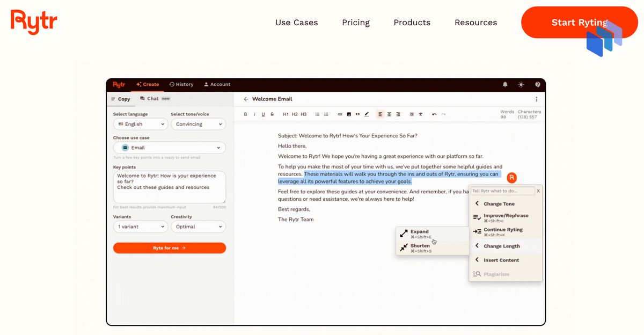Select Plagiarism in the popup menu
The image size is (644, 335).
click(x=506, y=274)
